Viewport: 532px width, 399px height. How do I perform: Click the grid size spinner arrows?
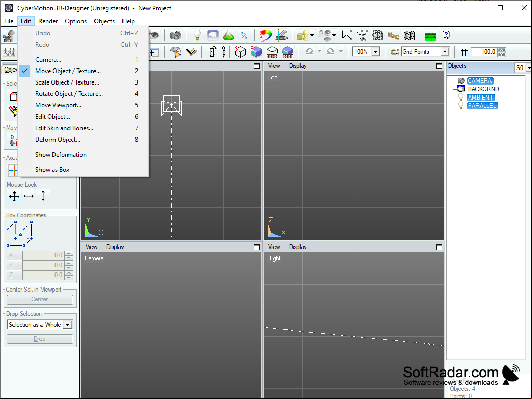[x=501, y=52]
